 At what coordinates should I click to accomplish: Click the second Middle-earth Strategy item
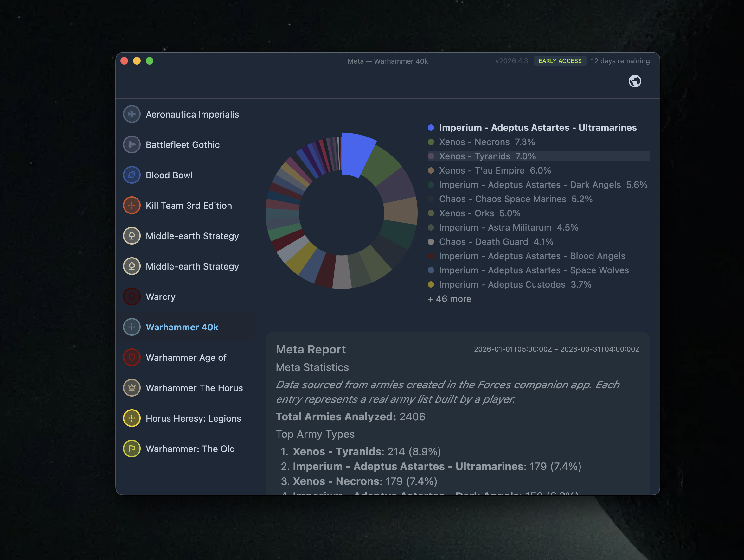(x=192, y=267)
